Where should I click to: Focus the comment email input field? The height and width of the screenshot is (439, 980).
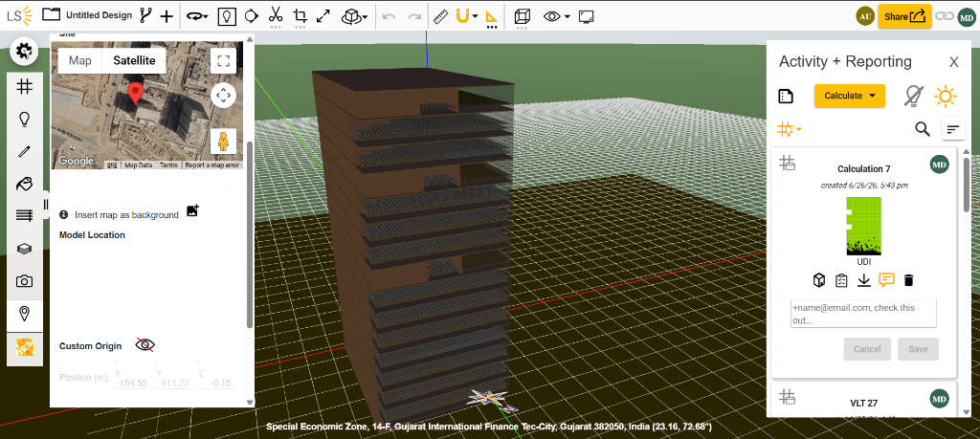pos(863,314)
